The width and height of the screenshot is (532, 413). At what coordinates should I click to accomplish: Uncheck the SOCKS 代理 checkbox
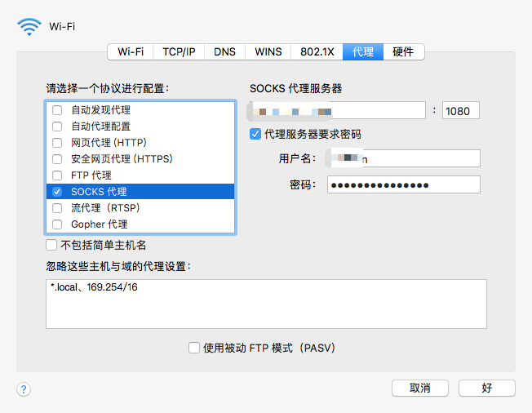[x=57, y=192]
